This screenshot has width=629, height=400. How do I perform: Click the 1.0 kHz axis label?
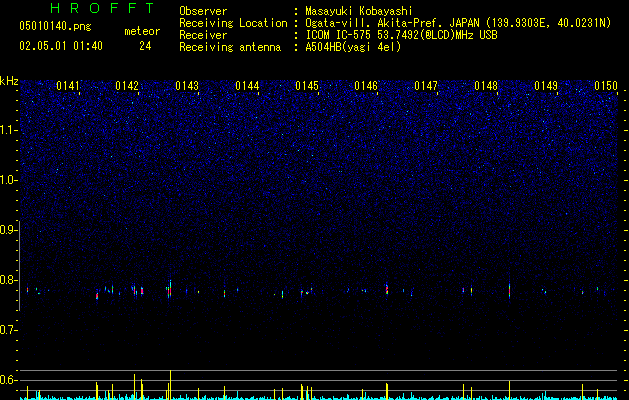9,180
